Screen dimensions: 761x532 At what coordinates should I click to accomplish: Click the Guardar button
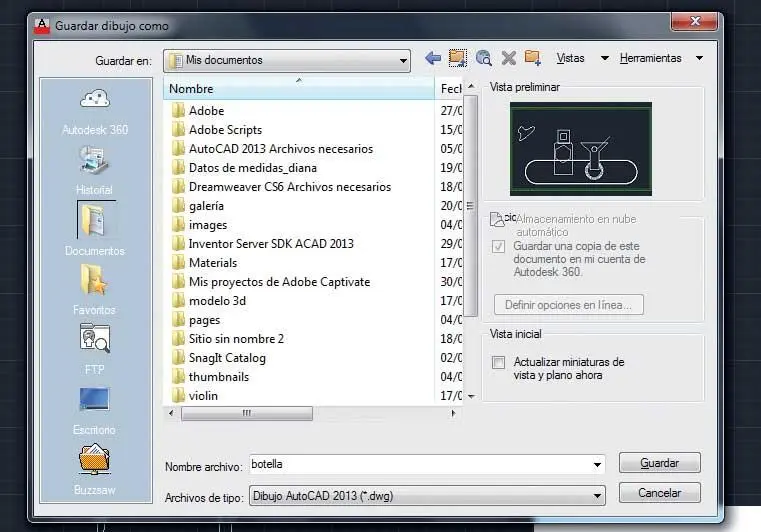(660, 463)
